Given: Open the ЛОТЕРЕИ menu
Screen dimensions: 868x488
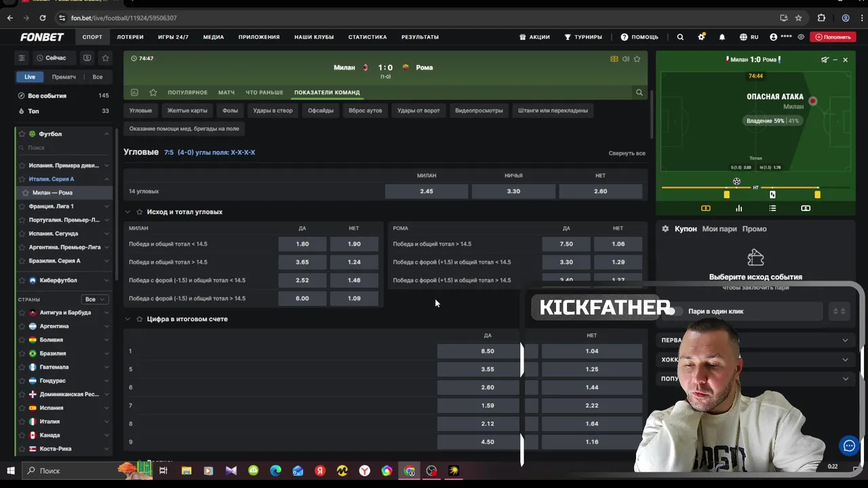Looking at the screenshot, I should 130,37.
